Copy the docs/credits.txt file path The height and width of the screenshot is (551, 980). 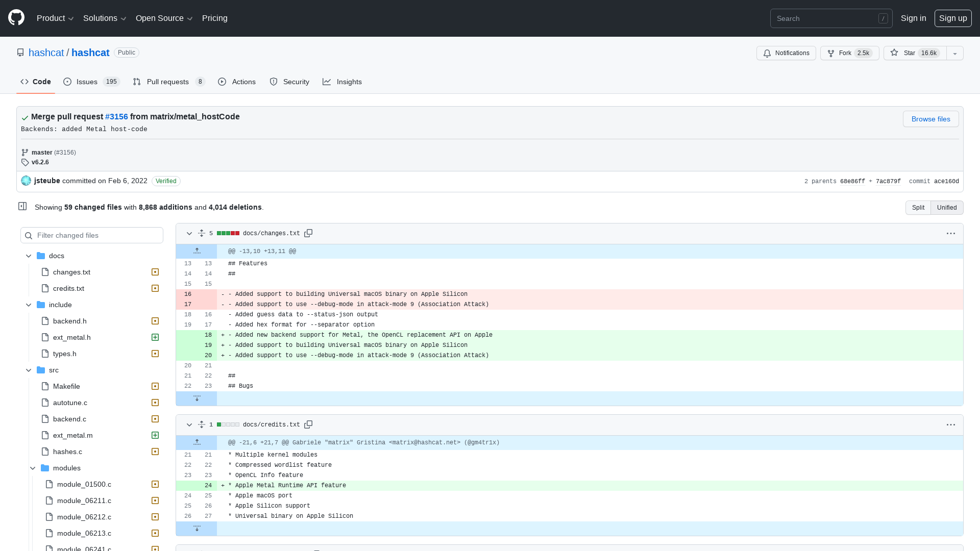tap(308, 424)
